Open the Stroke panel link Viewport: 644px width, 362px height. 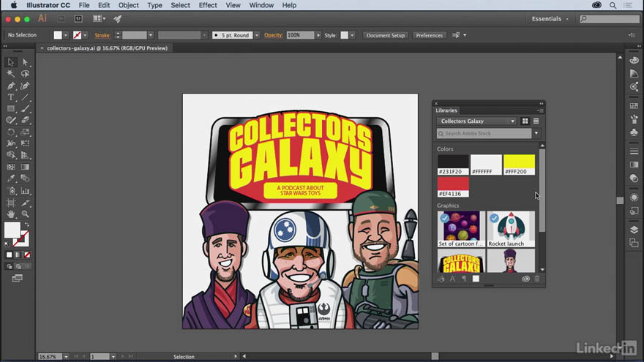coord(102,35)
